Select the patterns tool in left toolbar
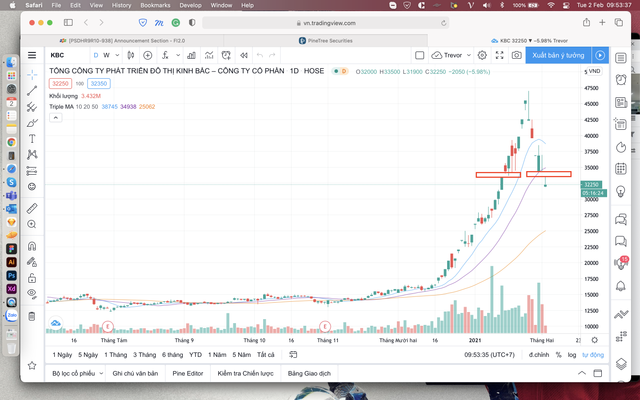The width and height of the screenshot is (640, 400). (32, 154)
